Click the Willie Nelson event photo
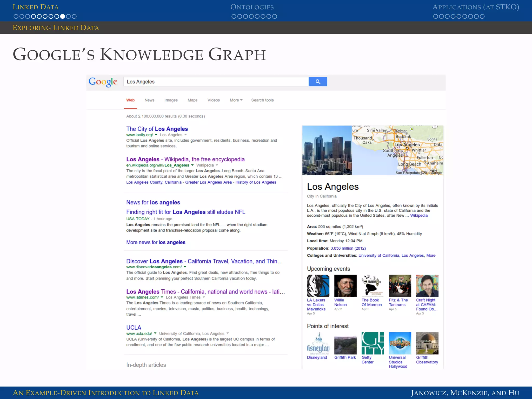Viewport: 532px width, 399px height. tap(345, 286)
